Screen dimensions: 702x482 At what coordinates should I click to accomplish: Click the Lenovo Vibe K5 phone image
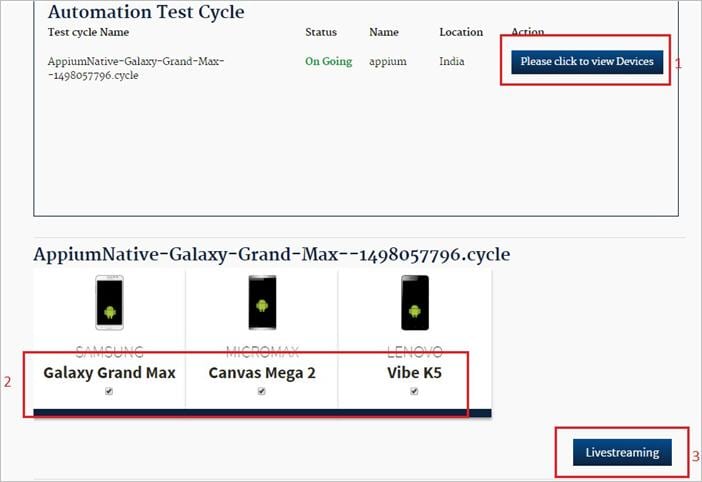[414, 302]
